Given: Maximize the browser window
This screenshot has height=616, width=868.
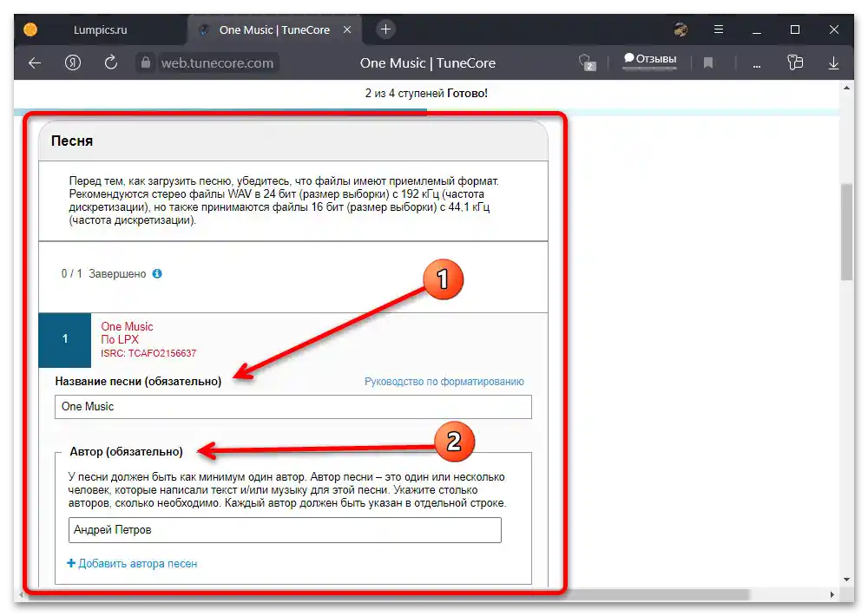Looking at the screenshot, I should click(795, 29).
